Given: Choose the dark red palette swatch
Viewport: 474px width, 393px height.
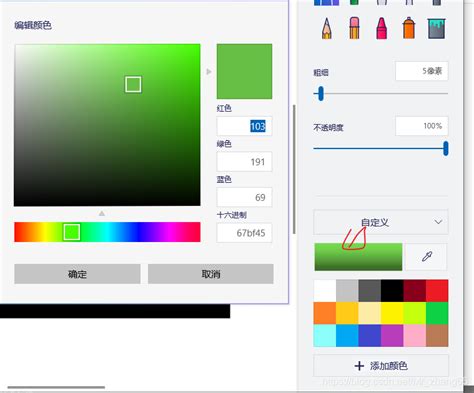Looking at the screenshot, I should point(415,291).
